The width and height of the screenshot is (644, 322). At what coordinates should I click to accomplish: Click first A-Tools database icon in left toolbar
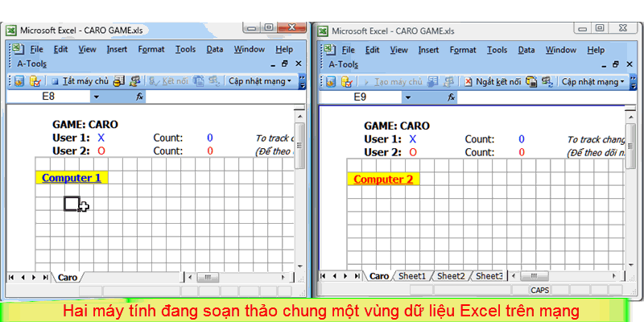[x=18, y=81]
